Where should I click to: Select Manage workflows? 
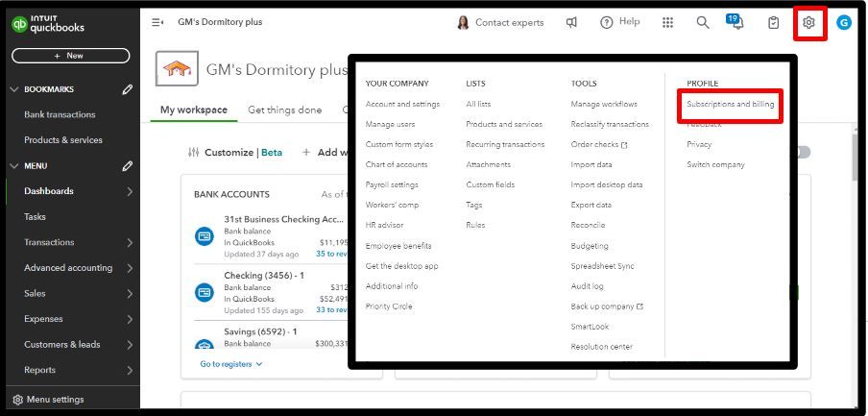[x=604, y=104]
